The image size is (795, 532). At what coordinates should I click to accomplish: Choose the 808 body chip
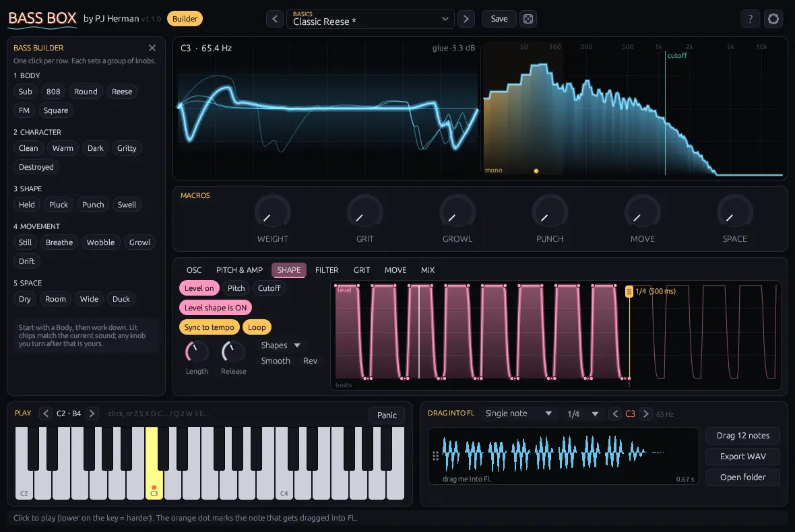coord(53,92)
